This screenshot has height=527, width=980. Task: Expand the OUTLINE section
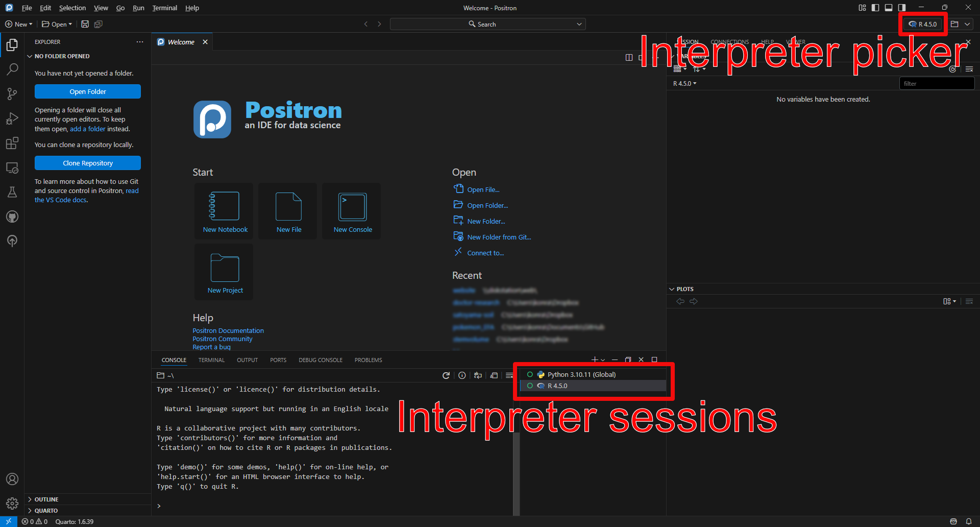pos(46,499)
